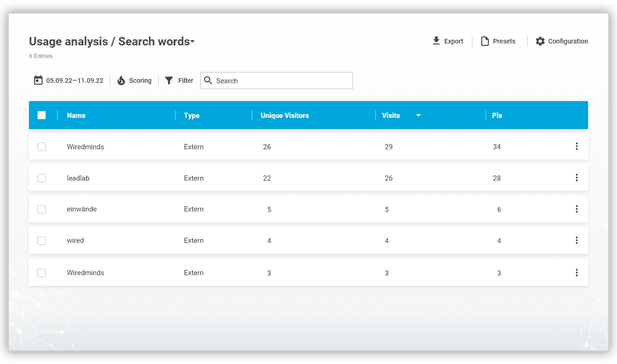617x364 pixels.
Task: Open row menu for Wiredminds with 3 visitors
Action: 576,272
